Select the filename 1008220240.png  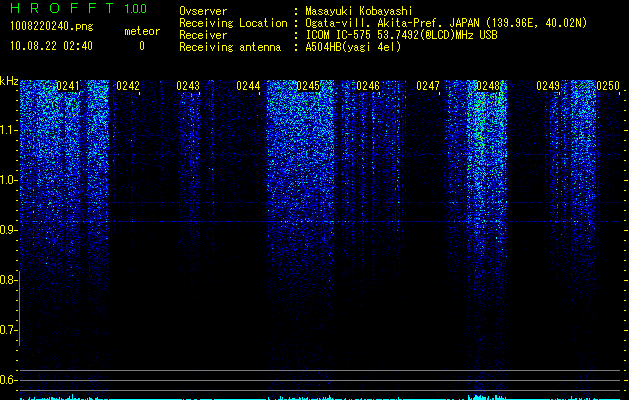pos(52,26)
